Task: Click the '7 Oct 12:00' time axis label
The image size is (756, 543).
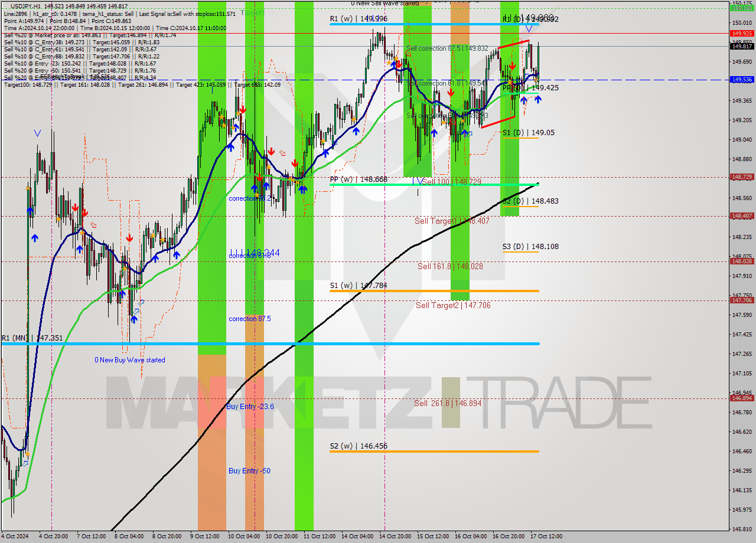Action: (x=92, y=537)
